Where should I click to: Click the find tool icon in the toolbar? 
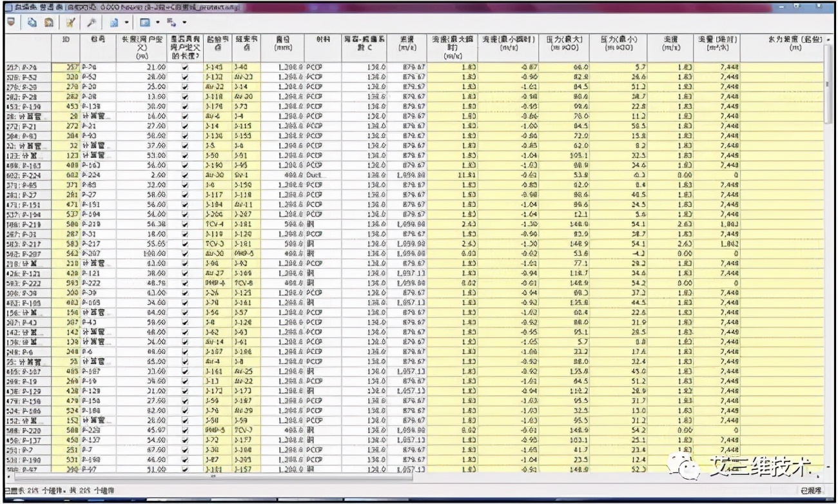tap(92, 23)
